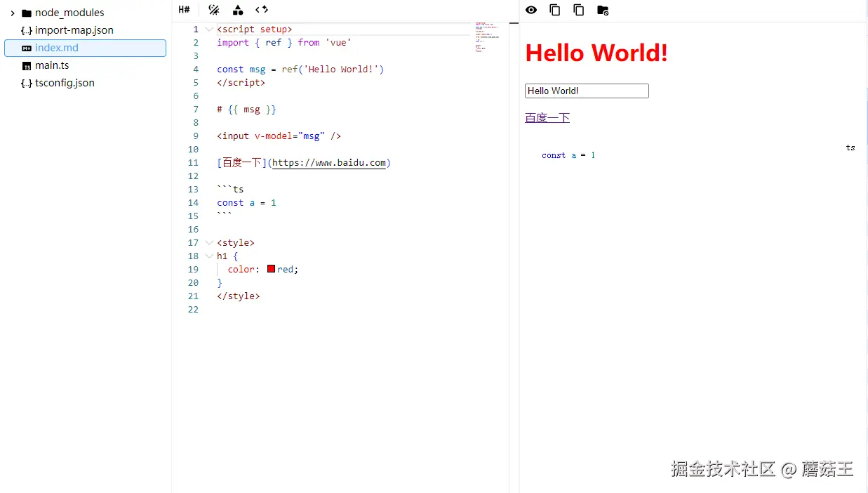Click the Hello World input field
This screenshot has height=493, width=868.
pyautogui.click(x=587, y=91)
